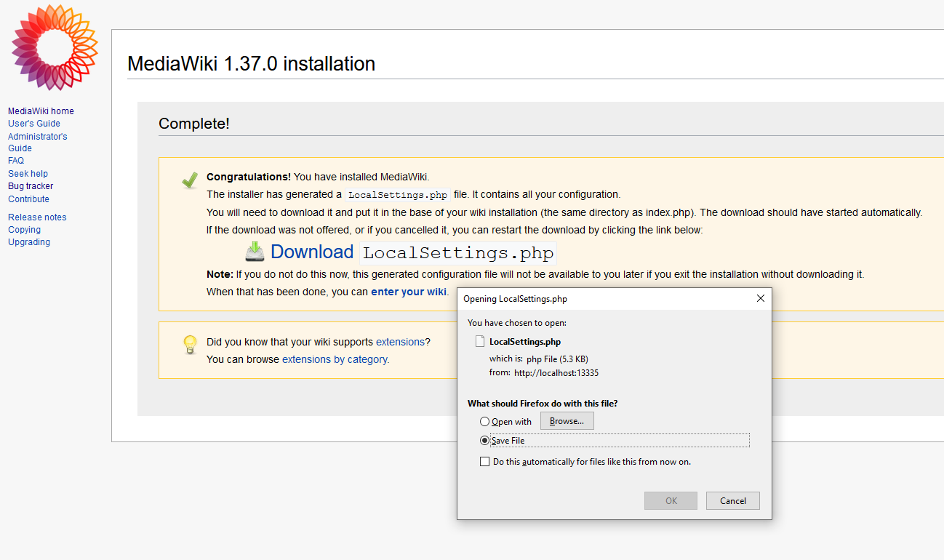Click the green download arrow icon

[255, 252]
